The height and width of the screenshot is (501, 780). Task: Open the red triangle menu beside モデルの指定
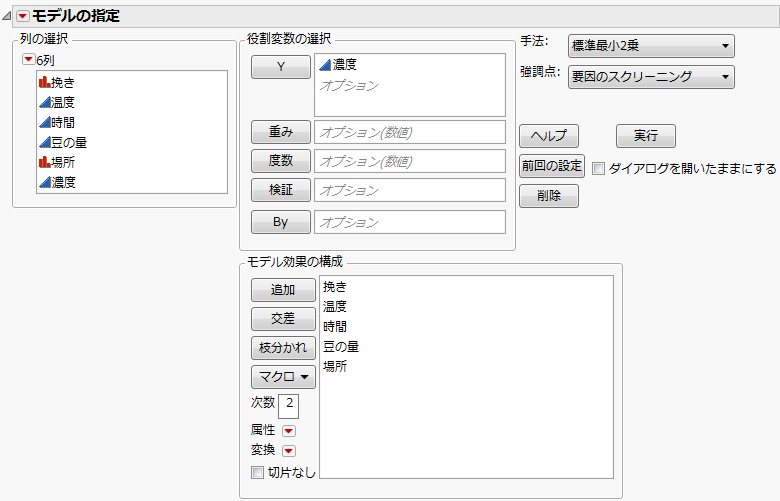coord(22,16)
